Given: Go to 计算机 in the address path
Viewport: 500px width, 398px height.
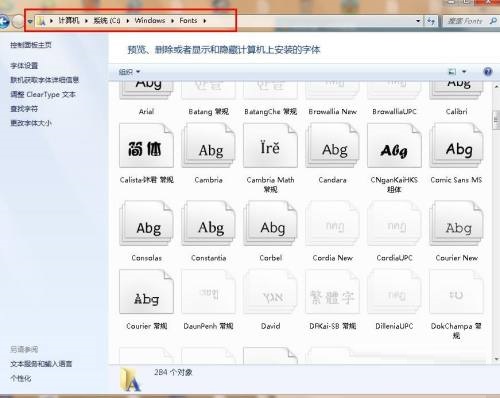Looking at the screenshot, I should coord(69,21).
